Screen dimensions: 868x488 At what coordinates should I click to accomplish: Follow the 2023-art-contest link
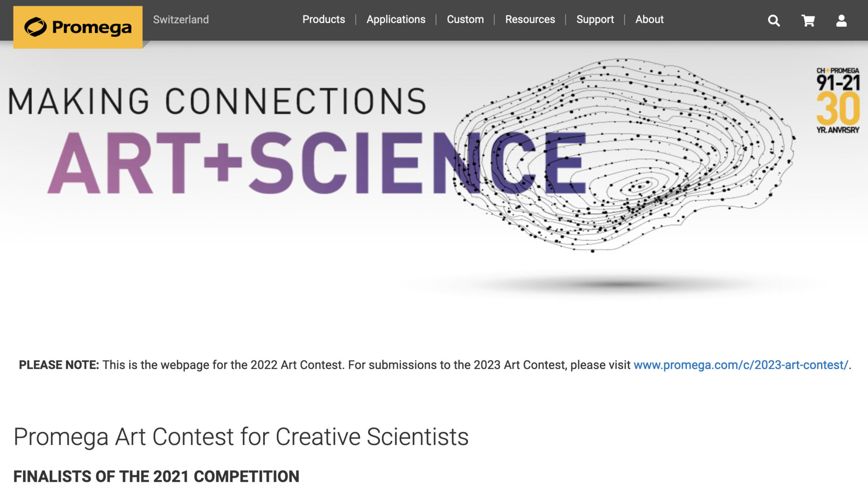click(741, 365)
